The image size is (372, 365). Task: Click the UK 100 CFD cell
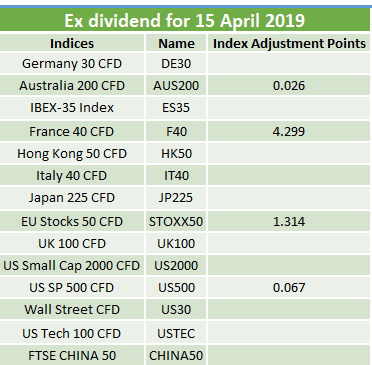(72, 244)
